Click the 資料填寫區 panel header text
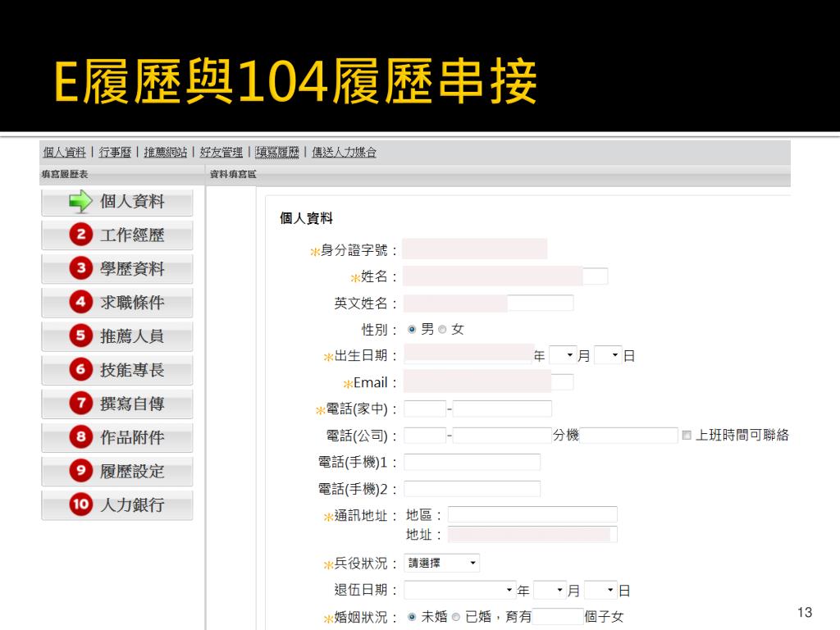840x630 pixels. pyautogui.click(x=233, y=174)
